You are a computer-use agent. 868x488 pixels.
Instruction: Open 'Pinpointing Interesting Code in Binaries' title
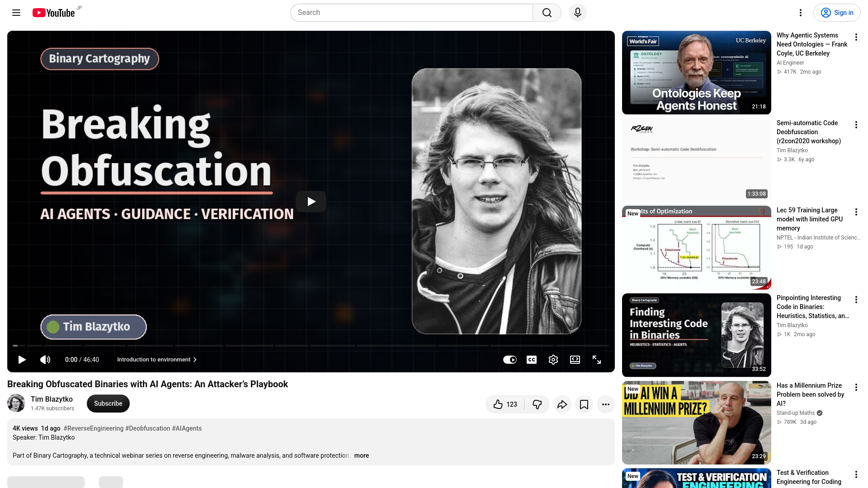(x=813, y=307)
